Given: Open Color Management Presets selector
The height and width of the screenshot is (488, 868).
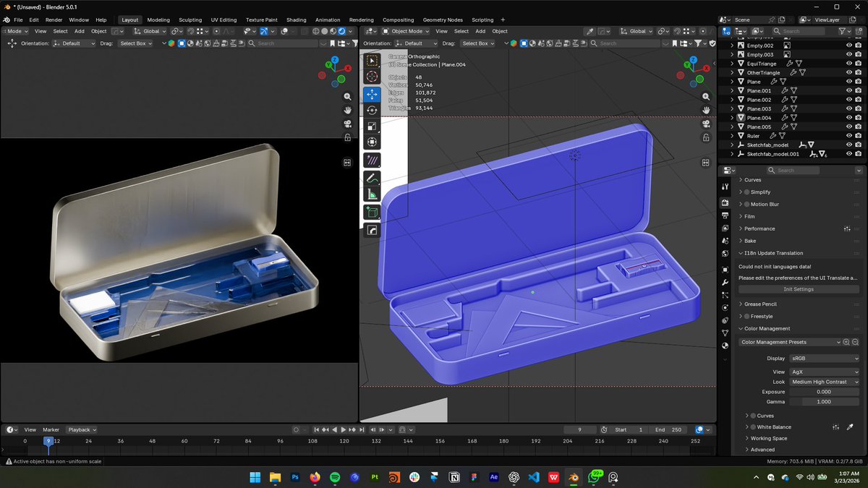Looking at the screenshot, I should click(790, 342).
